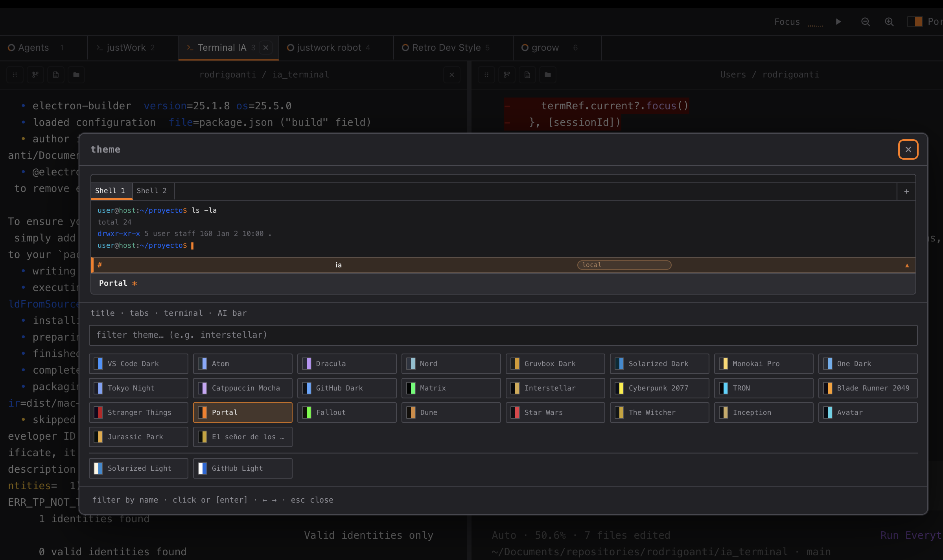
Task: Click the filter theme input field
Action: tap(503, 335)
